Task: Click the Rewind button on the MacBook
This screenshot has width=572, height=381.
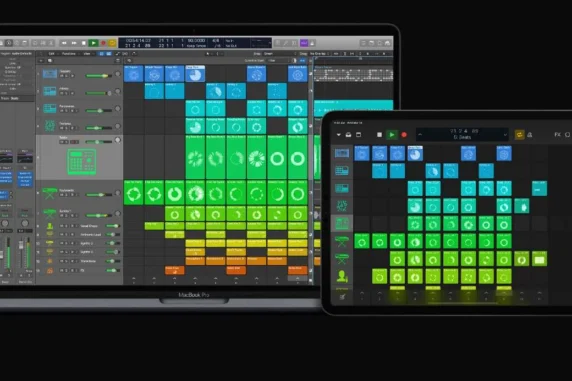Action: (64, 43)
